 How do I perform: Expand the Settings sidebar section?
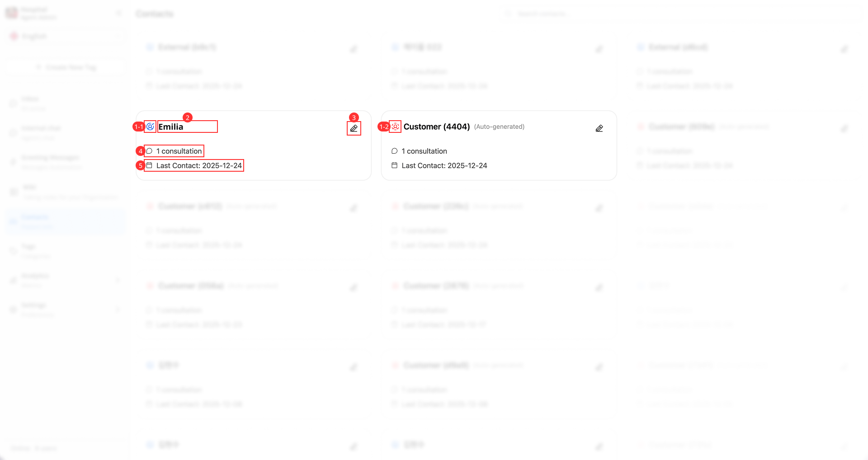(66, 310)
